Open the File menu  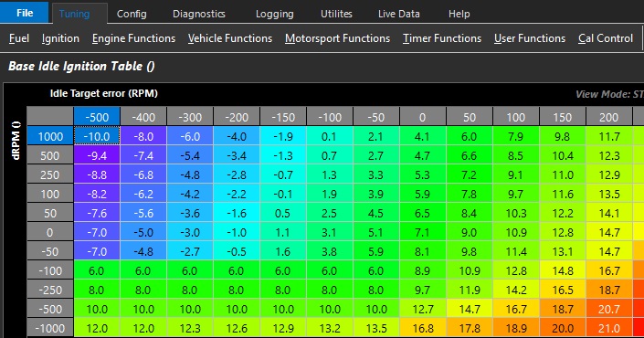25,12
